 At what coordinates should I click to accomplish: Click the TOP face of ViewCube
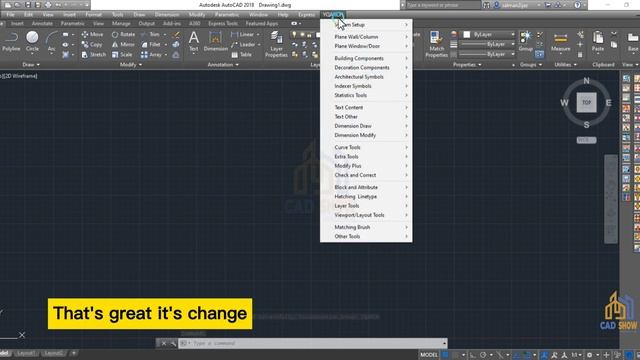click(587, 102)
